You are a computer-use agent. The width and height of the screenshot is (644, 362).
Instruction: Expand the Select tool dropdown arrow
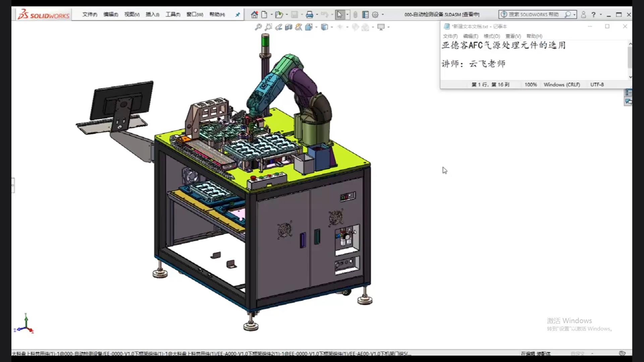(x=347, y=14)
